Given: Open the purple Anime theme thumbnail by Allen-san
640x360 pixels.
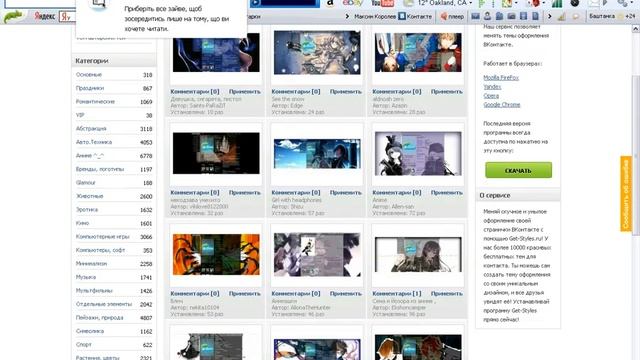Looking at the screenshot, I should [x=418, y=153].
